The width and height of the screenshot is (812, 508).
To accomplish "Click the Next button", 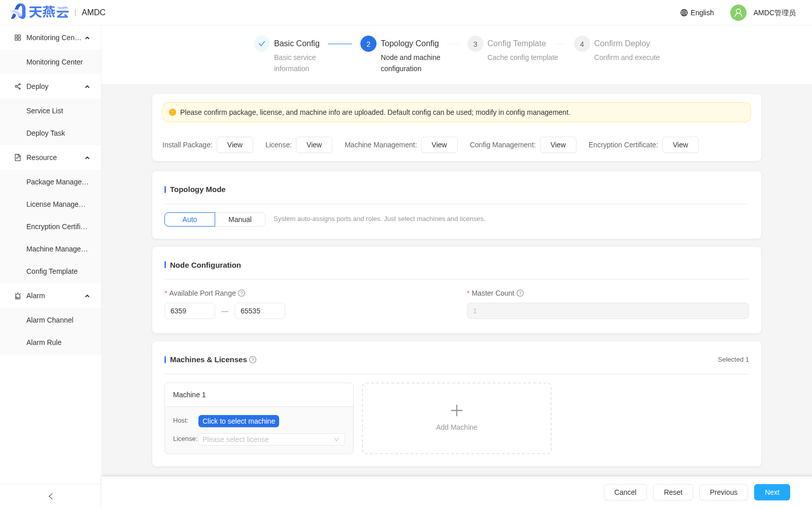I will coord(772,492).
